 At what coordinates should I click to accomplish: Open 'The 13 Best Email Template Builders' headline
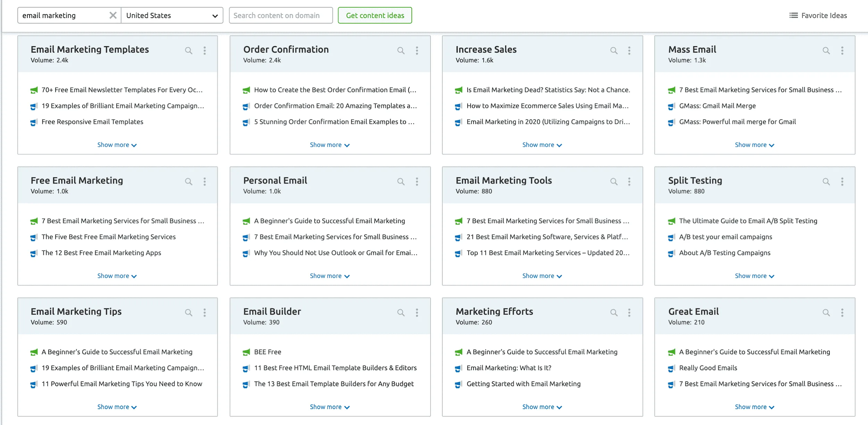(334, 384)
